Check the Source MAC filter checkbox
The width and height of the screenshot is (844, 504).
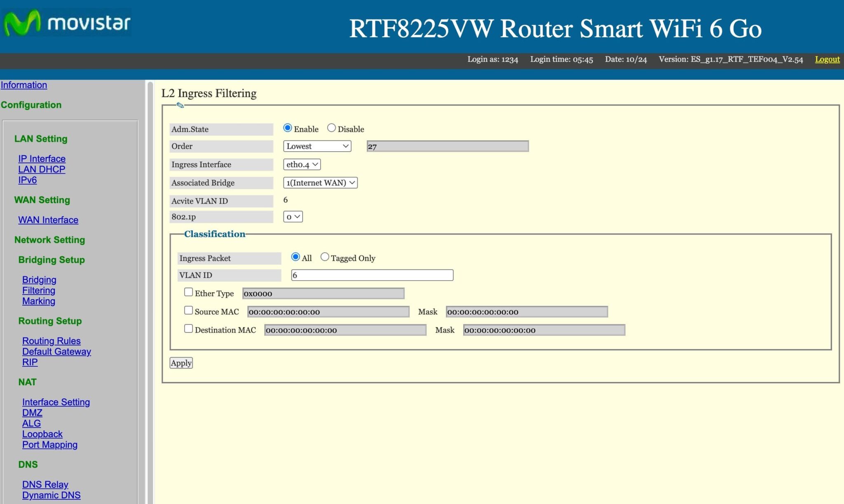[x=189, y=310]
